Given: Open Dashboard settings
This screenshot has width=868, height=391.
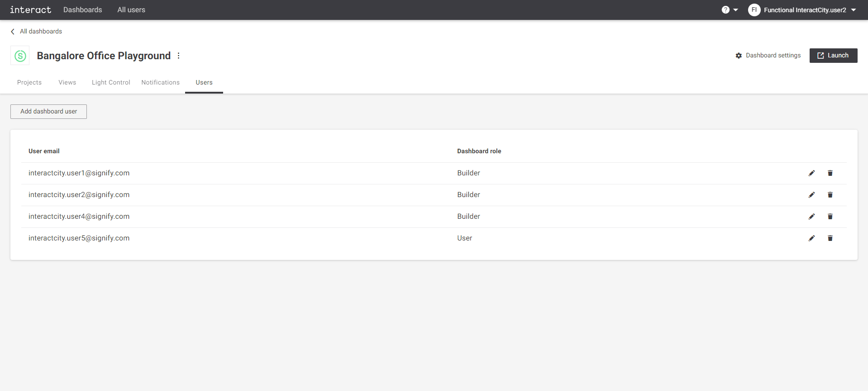Looking at the screenshot, I should click(768, 56).
